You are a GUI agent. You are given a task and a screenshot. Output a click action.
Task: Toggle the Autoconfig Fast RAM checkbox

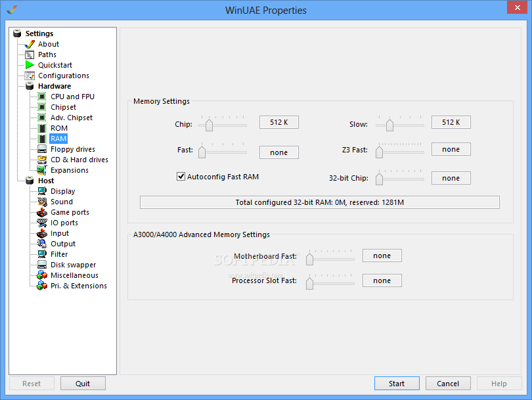click(x=181, y=177)
